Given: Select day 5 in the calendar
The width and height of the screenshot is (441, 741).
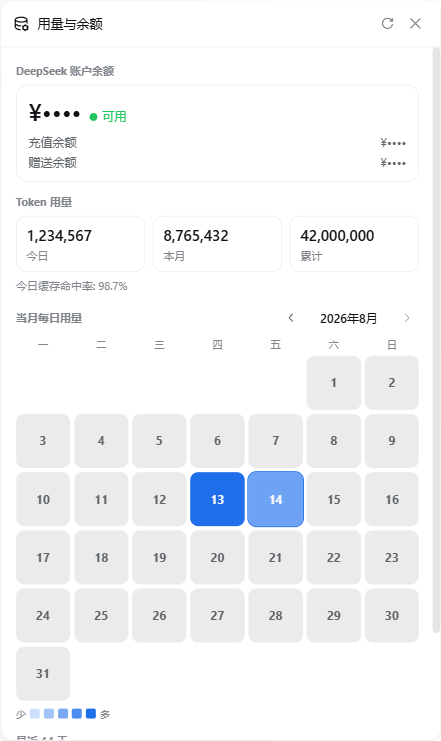Looking at the screenshot, I should tap(159, 441).
